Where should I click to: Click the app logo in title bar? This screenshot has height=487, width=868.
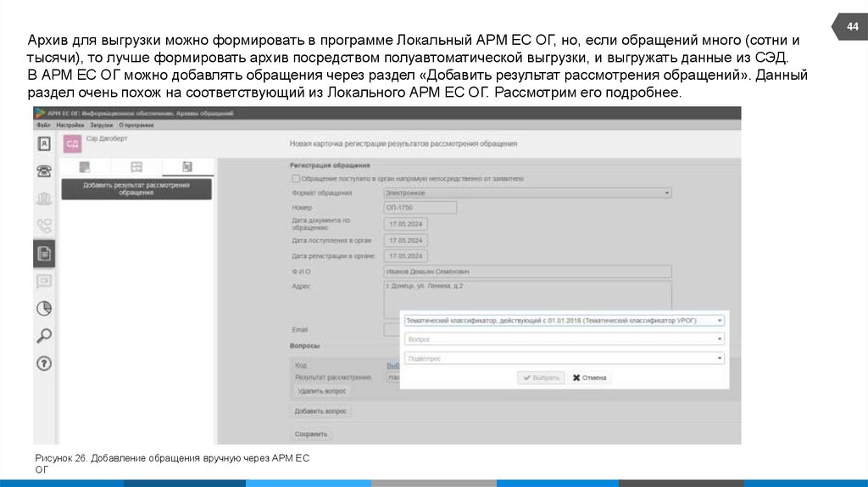coord(40,113)
